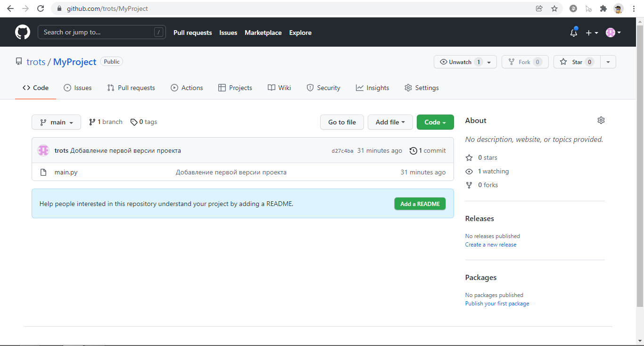
Task: Expand the main branch dropdown
Action: [x=56, y=122]
